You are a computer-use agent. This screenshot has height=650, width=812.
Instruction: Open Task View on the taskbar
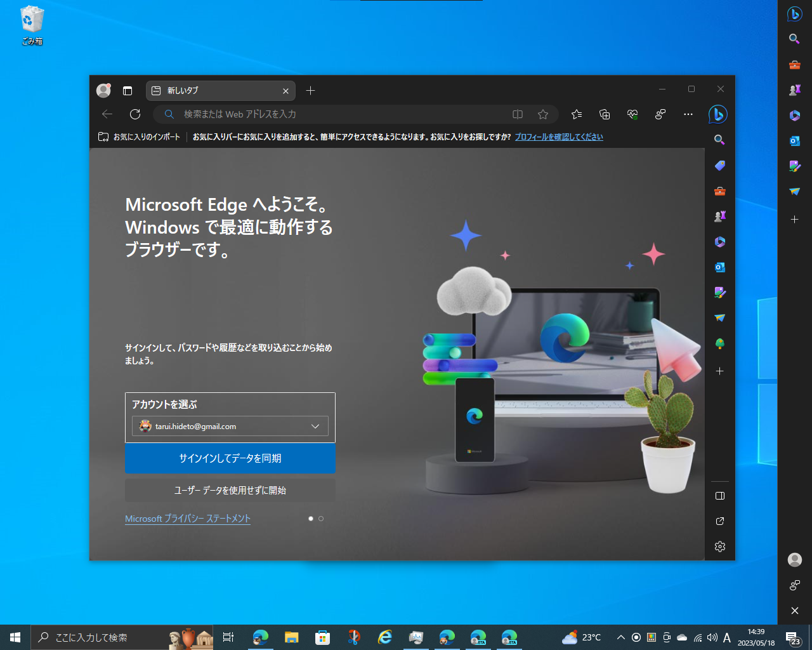(228, 637)
